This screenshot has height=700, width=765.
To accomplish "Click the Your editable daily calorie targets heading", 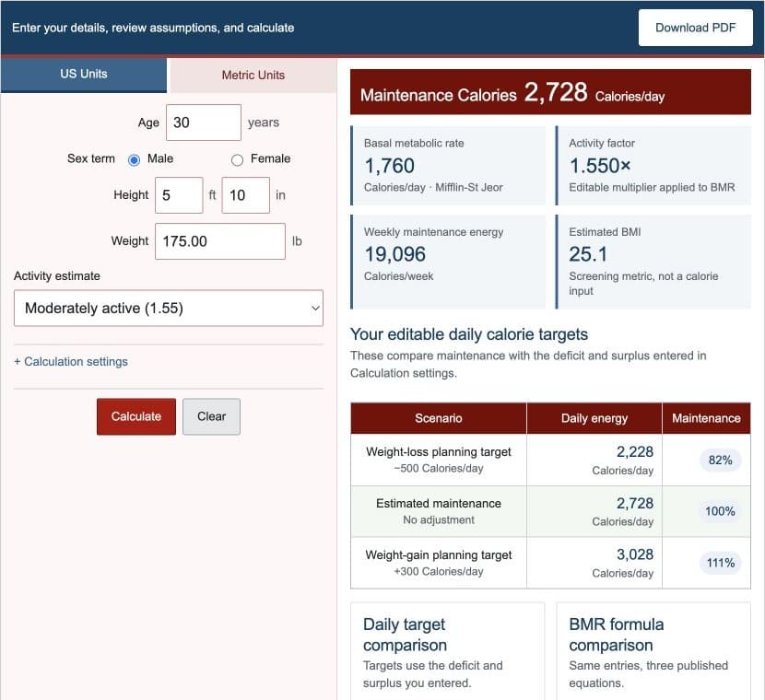I will coord(469,334).
